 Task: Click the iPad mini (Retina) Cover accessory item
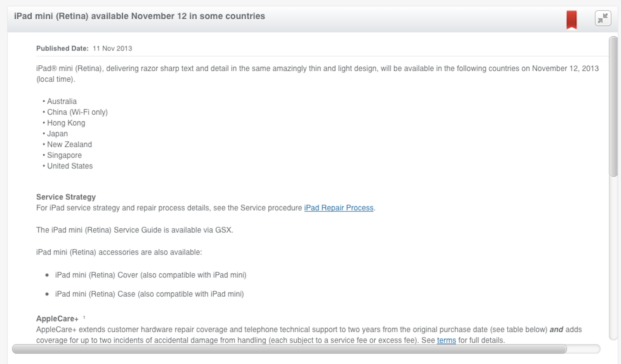point(150,275)
